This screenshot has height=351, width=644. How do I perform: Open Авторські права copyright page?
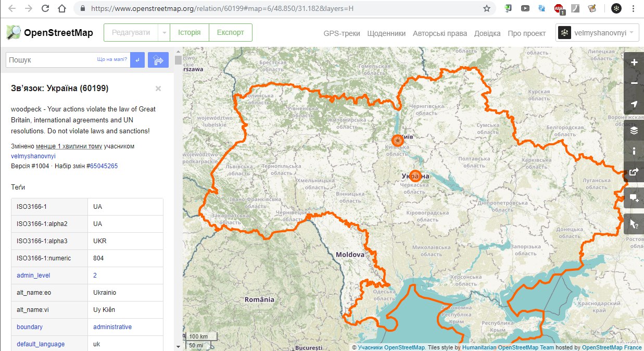[x=440, y=33]
